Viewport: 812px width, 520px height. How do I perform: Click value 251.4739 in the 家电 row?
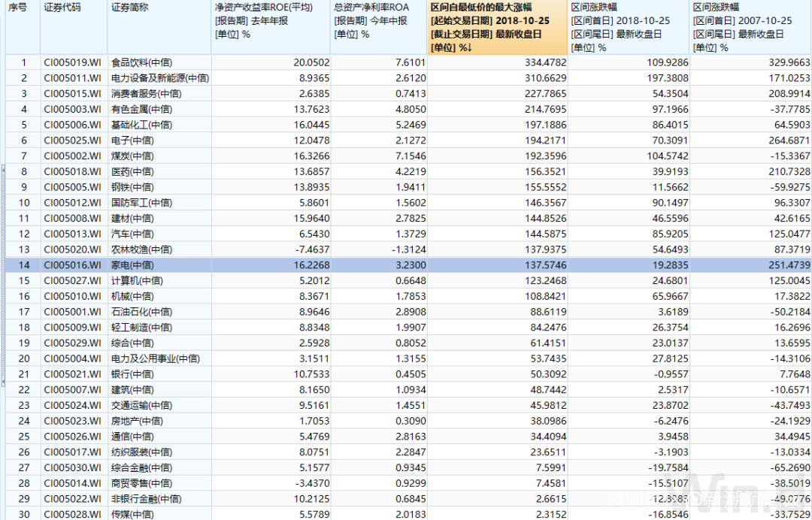(789, 265)
